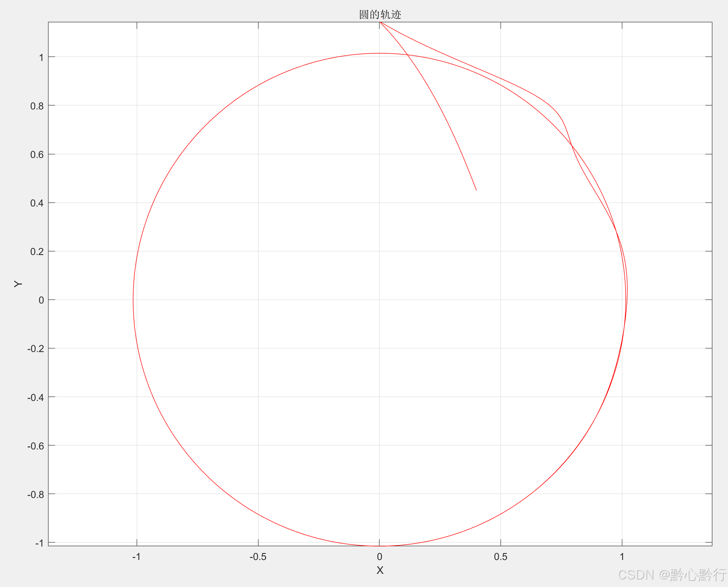Click y-axis tick label -0.4

click(x=35, y=397)
